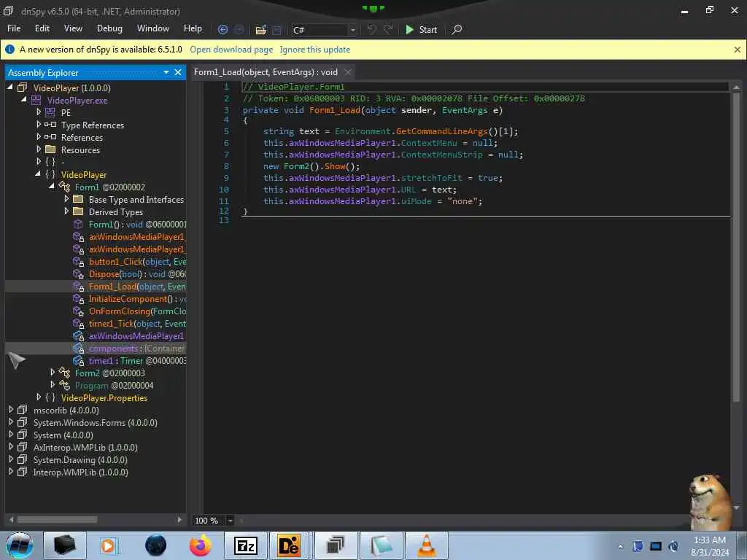This screenshot has width=747, height=560.
Task: Start debugging with the Start button
Action: [x=421, y=29]
